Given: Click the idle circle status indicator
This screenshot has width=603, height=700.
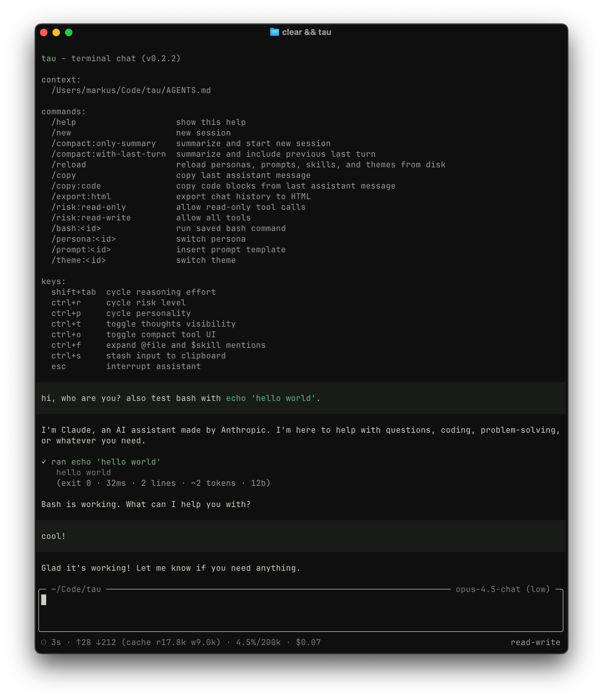Looking at the screenshot, I should 44,642.
